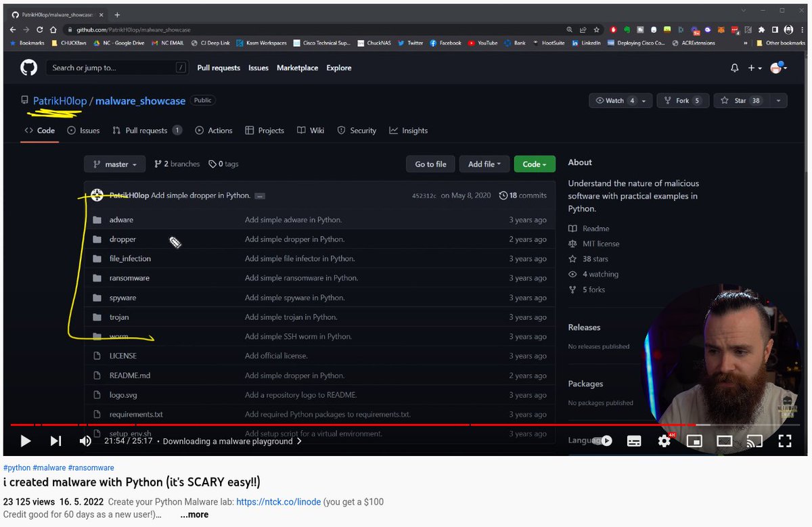
Task: Open logo.svg file
Action: pos(123,395)
